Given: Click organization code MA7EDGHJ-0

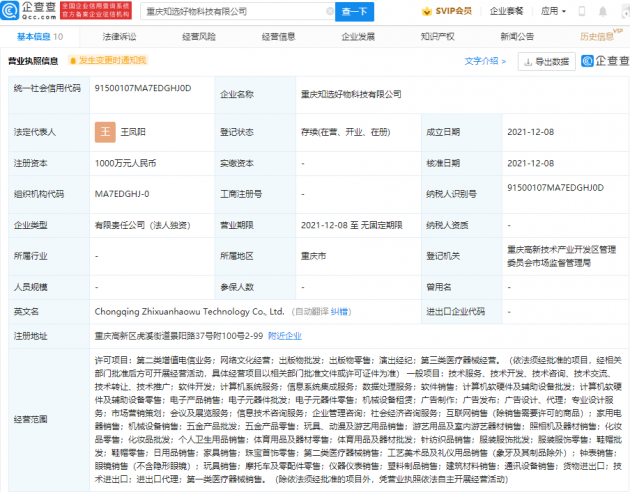Looking at the screenshot, I should tap(122, 194).
